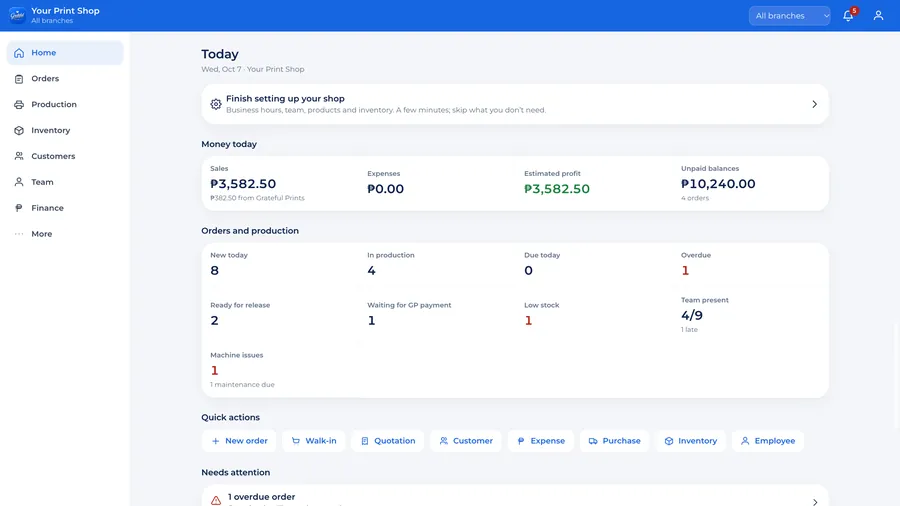Open Production in the sidebar
This screenshot has height=506, width=900.
pos(65,104)
